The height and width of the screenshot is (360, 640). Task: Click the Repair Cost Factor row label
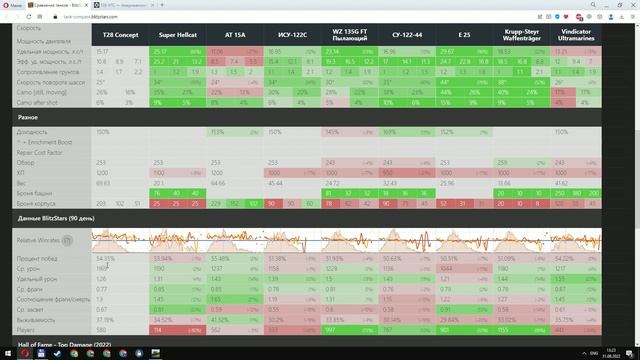point(40,152)
